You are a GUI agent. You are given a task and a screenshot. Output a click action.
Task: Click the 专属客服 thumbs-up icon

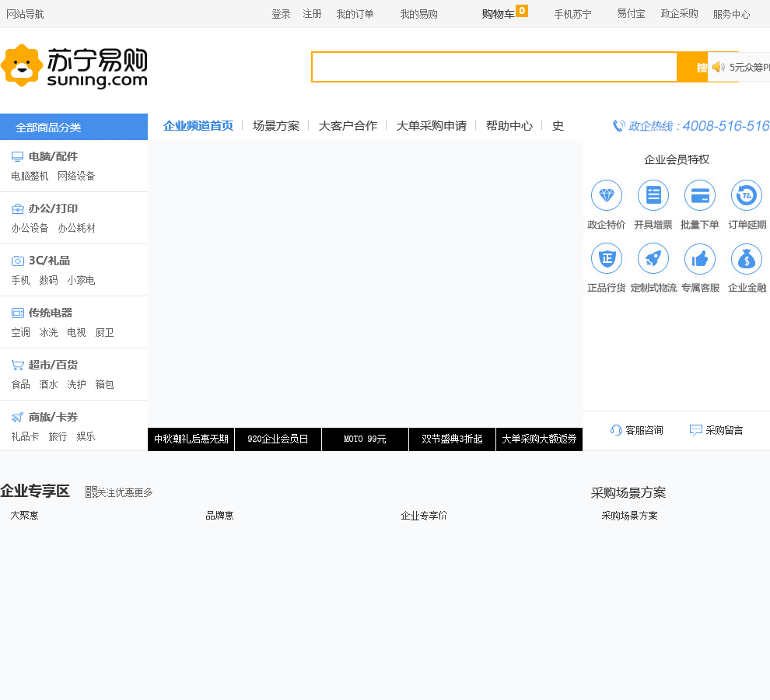700,258
